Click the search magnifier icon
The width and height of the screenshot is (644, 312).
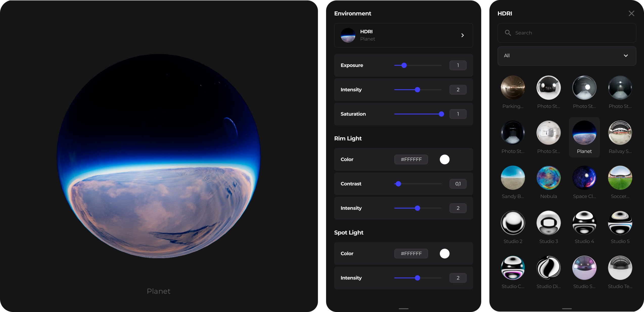pos(508,33)
